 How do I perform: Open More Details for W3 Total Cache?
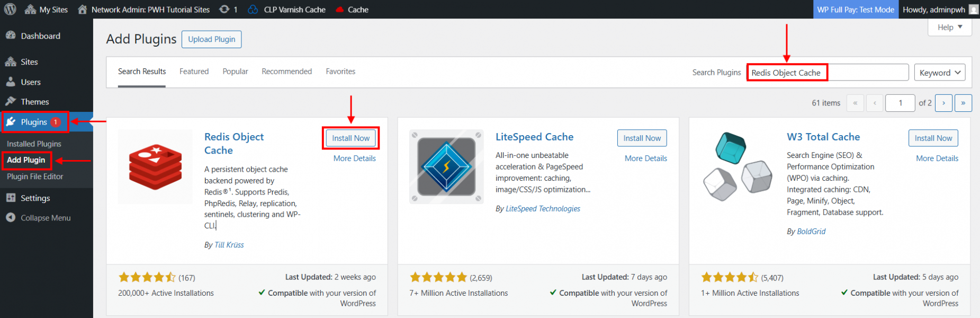pyautogui.click(x=937, y=158)
